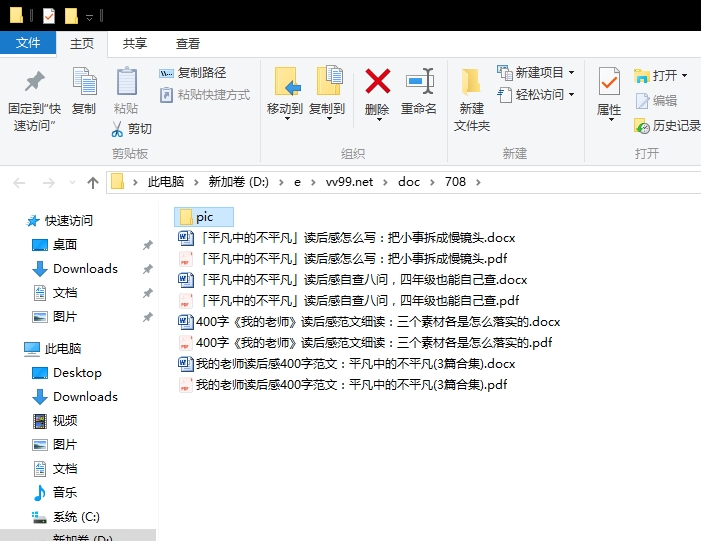Click the Delete dropdown arrow below 删除
The height and width of the screenshot is (541, 701).
(x=379, y=120)
